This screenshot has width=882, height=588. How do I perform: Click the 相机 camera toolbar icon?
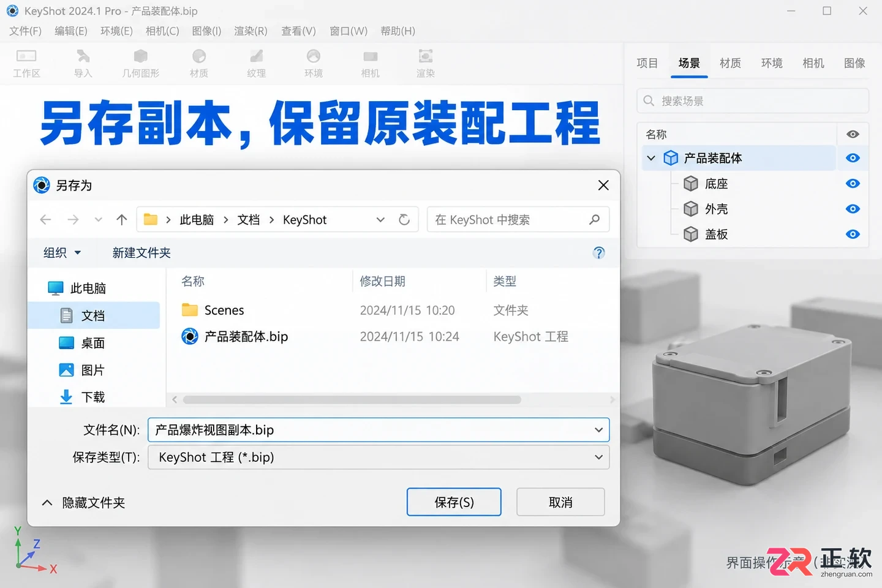click(371, 64)
